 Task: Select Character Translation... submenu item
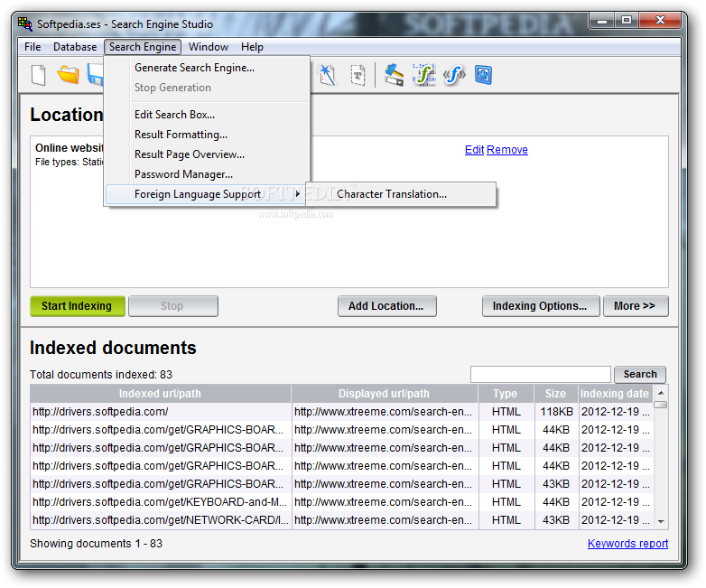401,194
